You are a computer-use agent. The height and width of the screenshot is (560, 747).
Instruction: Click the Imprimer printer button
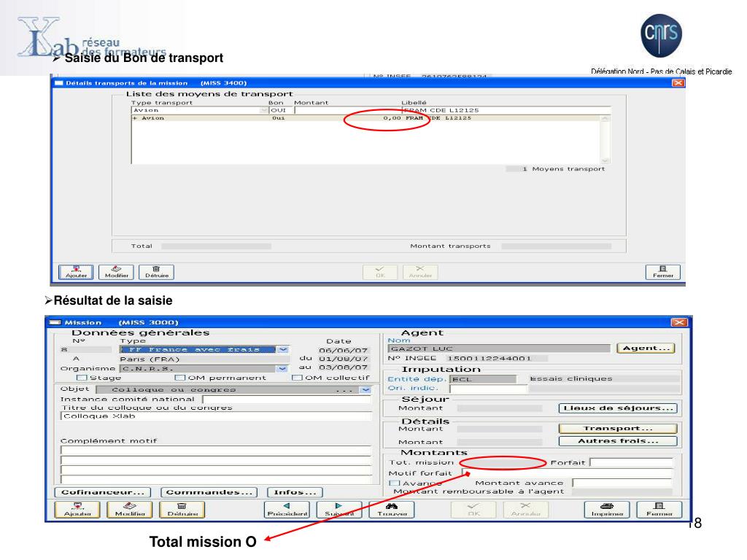(x=607, y=510)
